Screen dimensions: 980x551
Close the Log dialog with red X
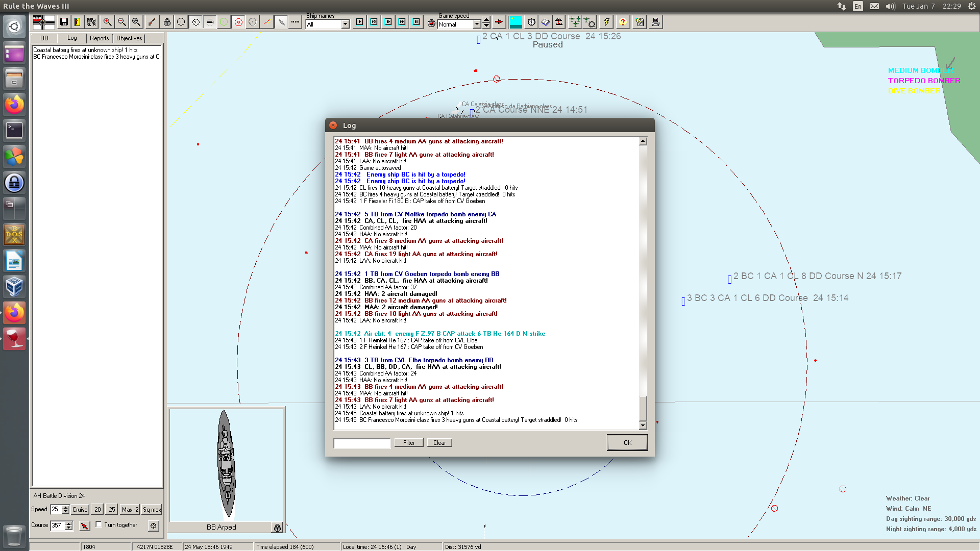[333, 126]
